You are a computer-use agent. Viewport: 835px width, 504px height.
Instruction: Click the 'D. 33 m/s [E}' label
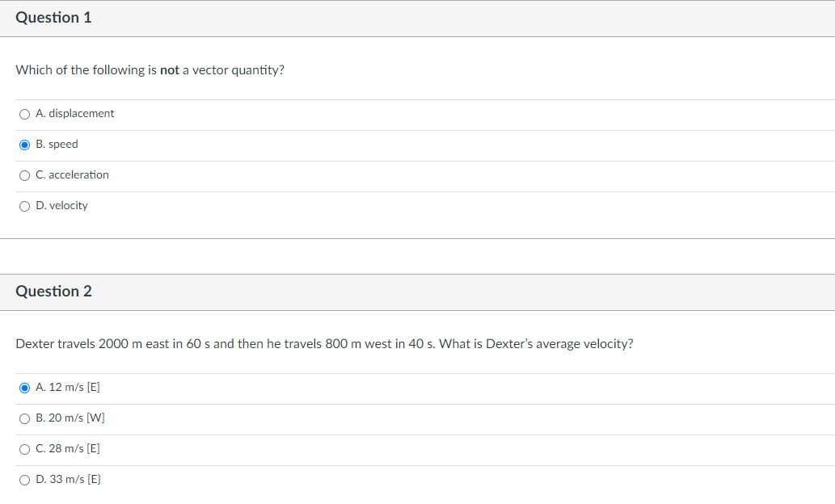(x=68, y=479)
